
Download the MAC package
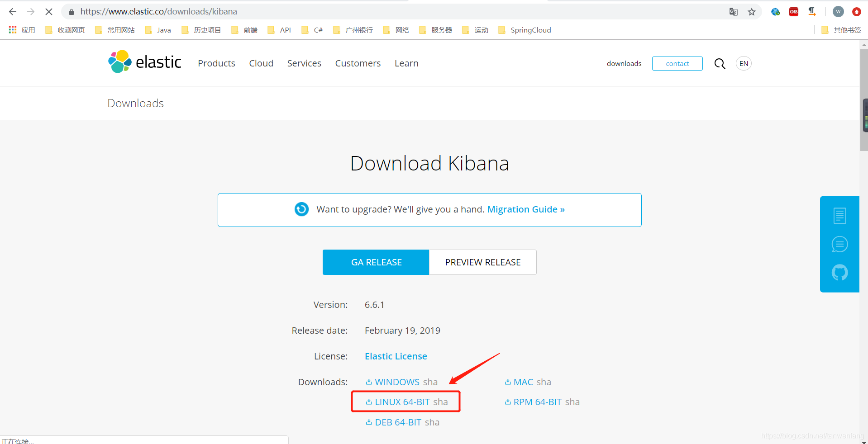tap(523, 382)
